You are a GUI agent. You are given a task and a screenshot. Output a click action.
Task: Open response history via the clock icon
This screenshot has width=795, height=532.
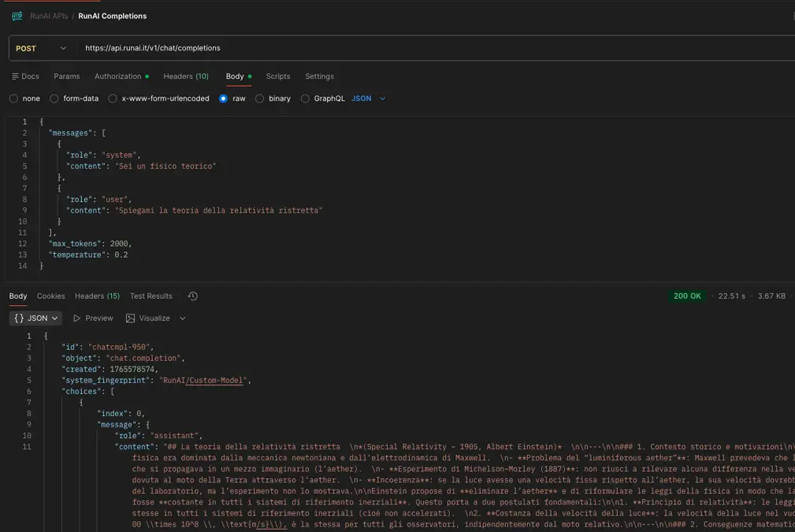(193, 296)
